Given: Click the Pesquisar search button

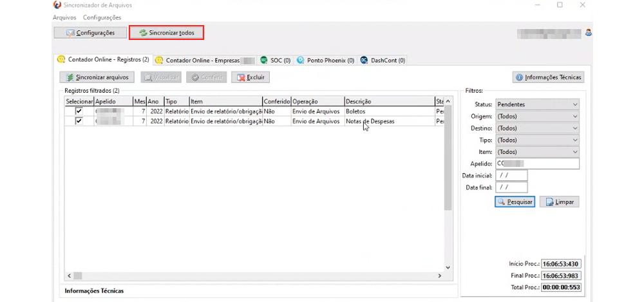Looking at the screenshot, I should point(515,202).
